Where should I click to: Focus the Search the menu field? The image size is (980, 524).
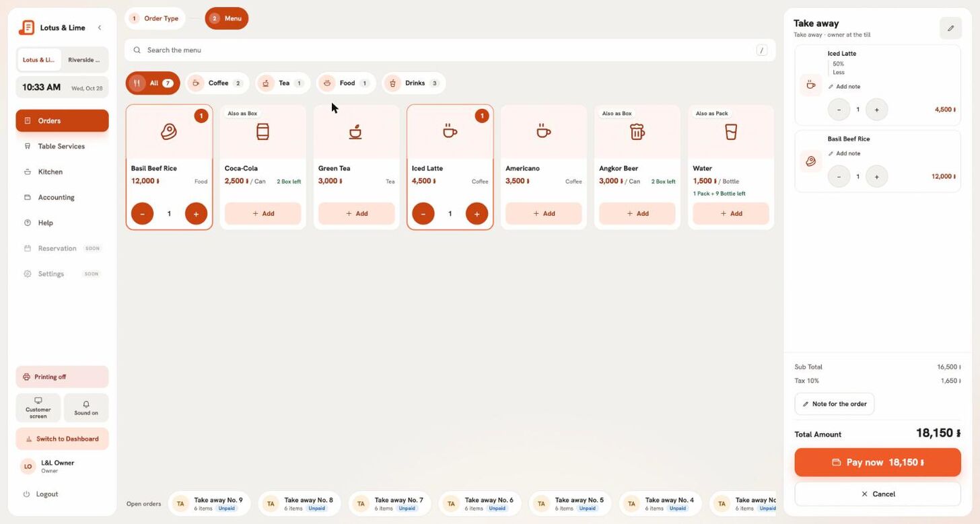point(450,50)
